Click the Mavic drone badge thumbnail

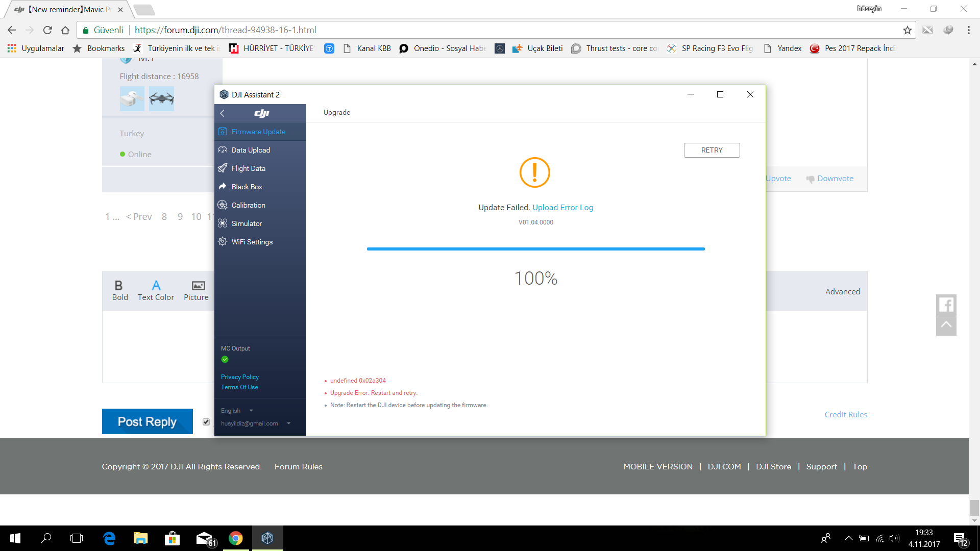coord(161,98)
